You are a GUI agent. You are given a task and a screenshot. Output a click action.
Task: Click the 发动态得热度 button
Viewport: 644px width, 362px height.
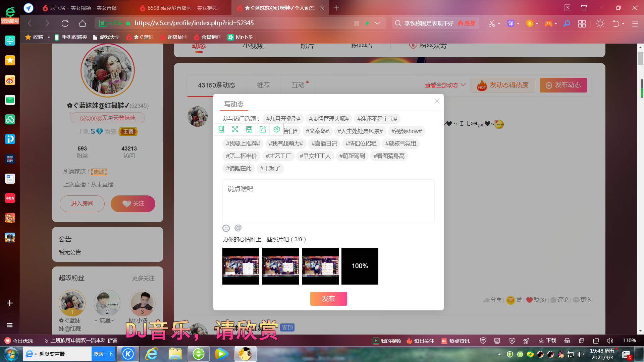(502, 85)
